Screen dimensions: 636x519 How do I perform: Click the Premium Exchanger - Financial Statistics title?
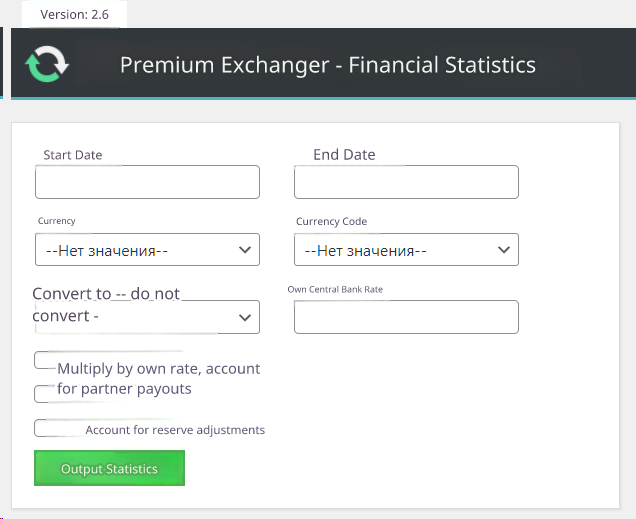click(327, 65)
